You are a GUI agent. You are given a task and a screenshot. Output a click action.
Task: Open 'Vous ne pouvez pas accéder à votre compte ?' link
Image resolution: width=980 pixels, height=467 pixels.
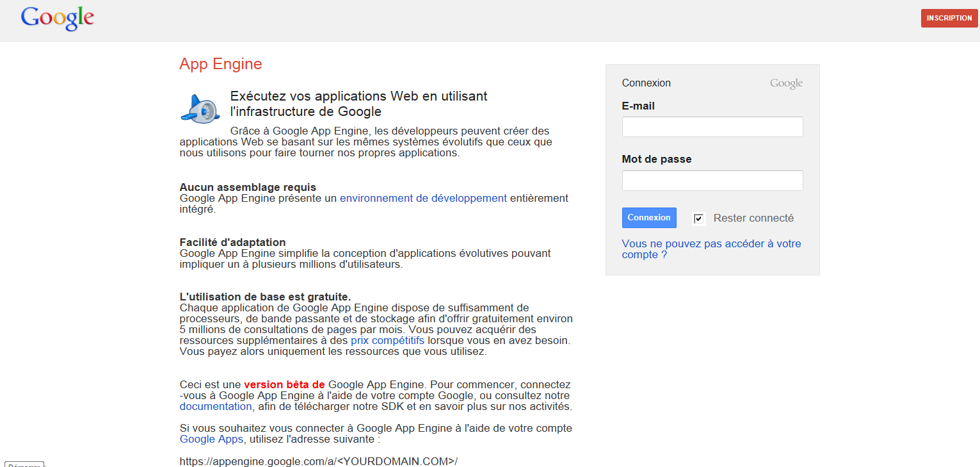pos(712,249)
